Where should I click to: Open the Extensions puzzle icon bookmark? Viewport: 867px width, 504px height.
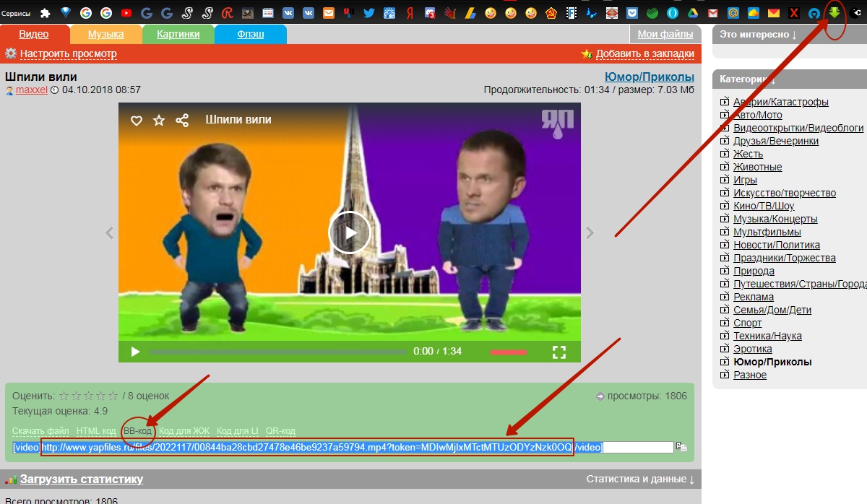(x=46, y=13)
